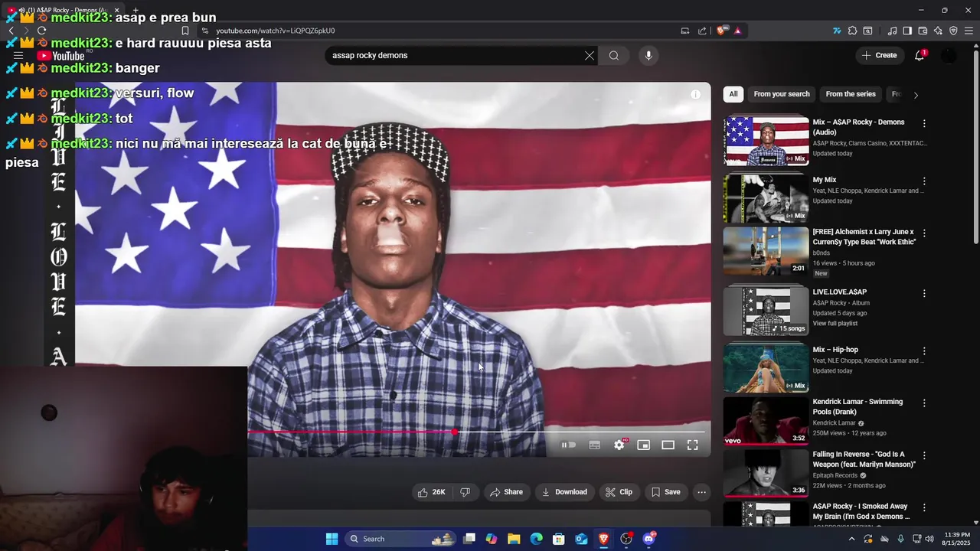
Task: Open the YouTube Create menu
Action: tap(879, 55)
